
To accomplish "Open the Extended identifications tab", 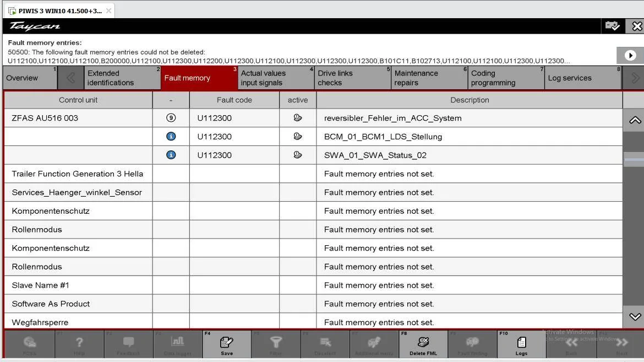I will pyautogui.click(x=122, y=78).
